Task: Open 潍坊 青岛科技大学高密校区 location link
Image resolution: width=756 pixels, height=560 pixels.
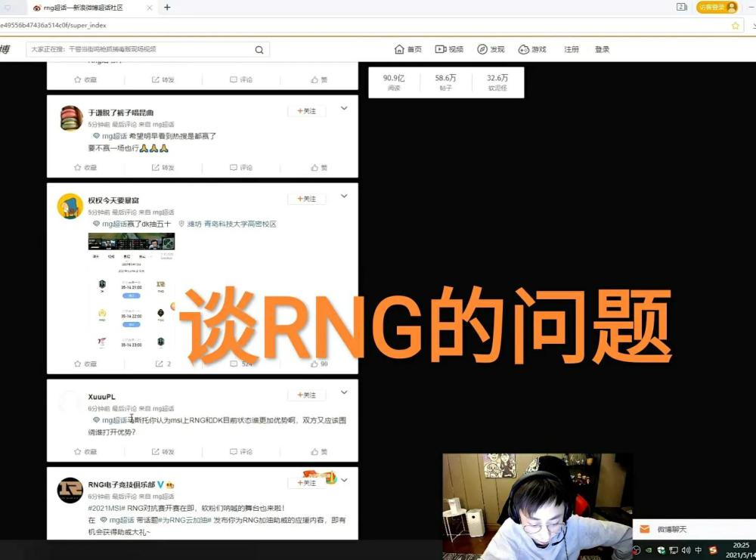Action: 228,224
